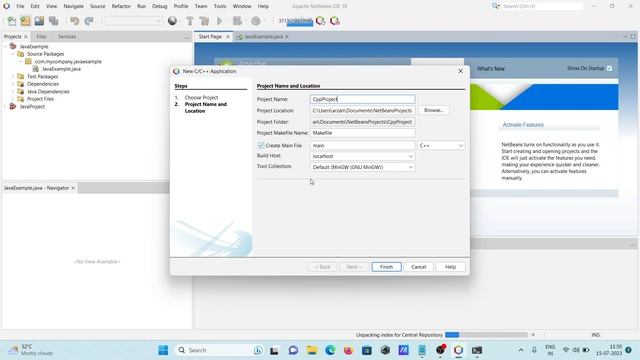Switch to the Files tab
The width and height of the screenshot is (640, 360).
pyautogui.click(x=41, y=36)
